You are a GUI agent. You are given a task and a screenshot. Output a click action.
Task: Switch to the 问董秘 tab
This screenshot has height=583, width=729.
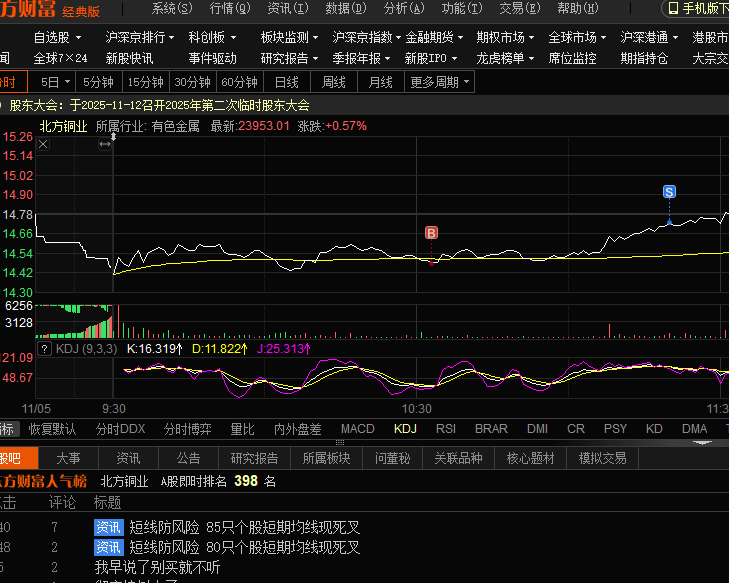coord(392,458)
